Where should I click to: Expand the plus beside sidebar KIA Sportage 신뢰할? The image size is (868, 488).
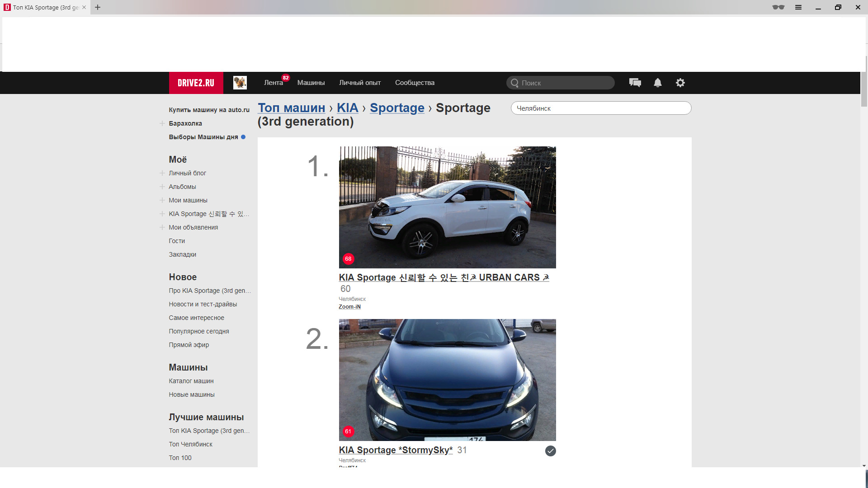click(x=162, y=214)
